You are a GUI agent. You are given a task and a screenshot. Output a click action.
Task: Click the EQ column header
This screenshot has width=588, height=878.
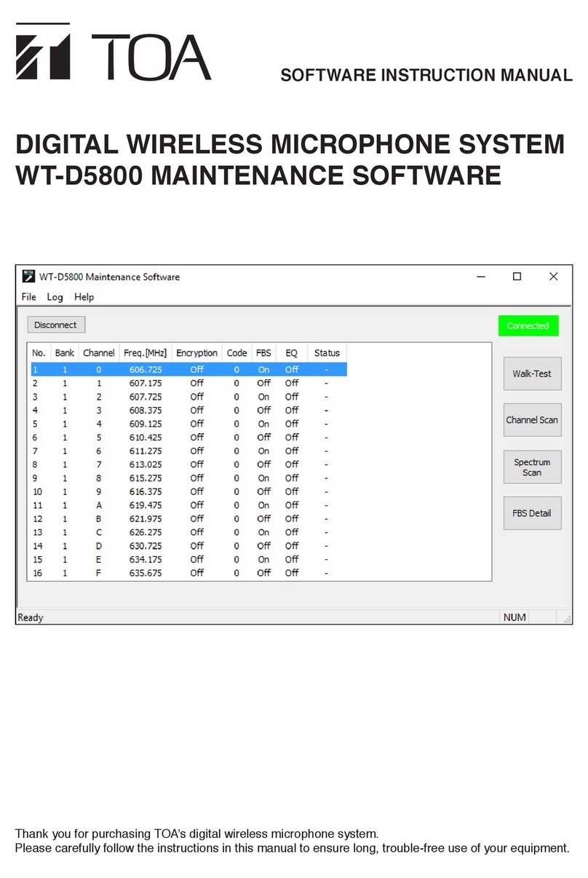292,353
